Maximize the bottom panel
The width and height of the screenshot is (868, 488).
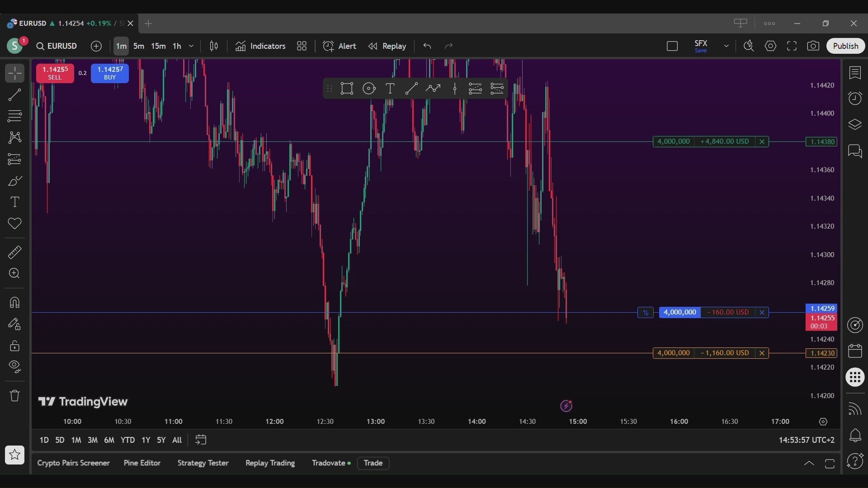830,464
